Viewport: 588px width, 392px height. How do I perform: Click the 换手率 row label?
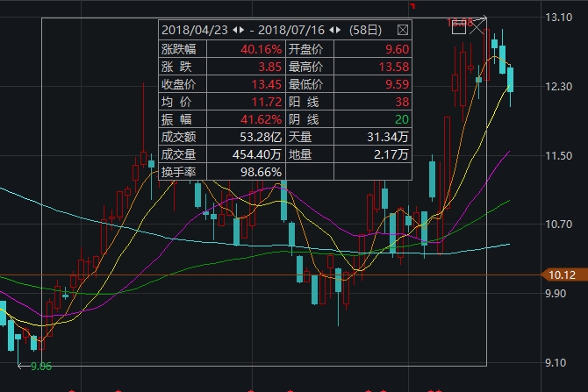click(178, 172)
